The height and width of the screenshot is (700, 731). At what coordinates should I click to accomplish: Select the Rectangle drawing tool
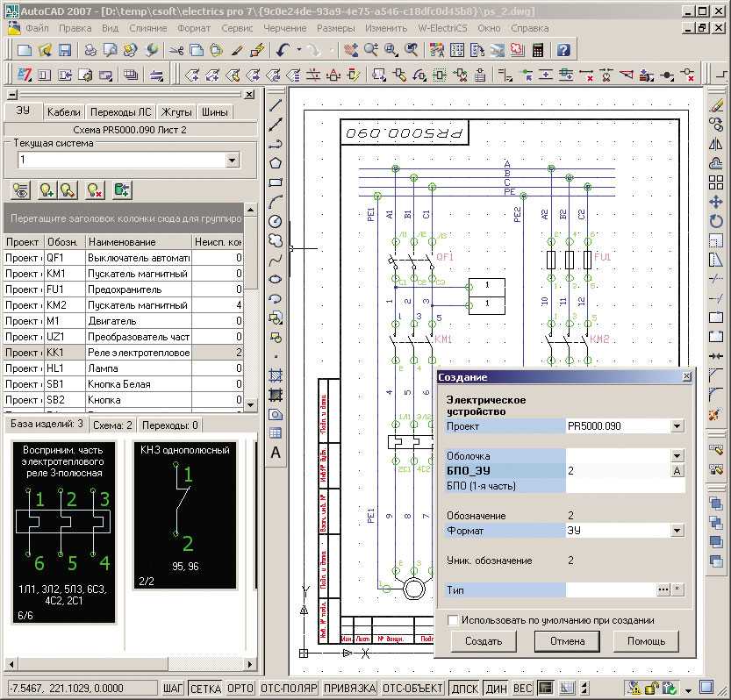click(276, 182)
